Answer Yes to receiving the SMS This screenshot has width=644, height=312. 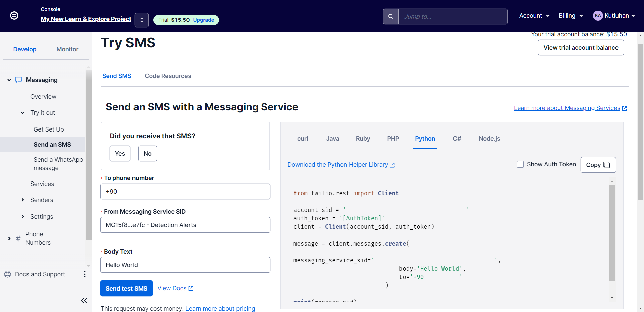point(120,154)
